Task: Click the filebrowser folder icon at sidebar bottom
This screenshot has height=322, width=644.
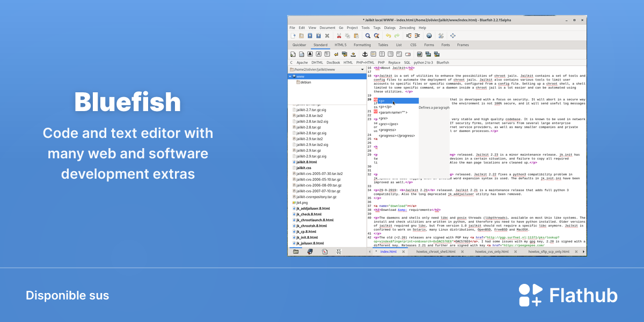Action: [x=296, y=251]
